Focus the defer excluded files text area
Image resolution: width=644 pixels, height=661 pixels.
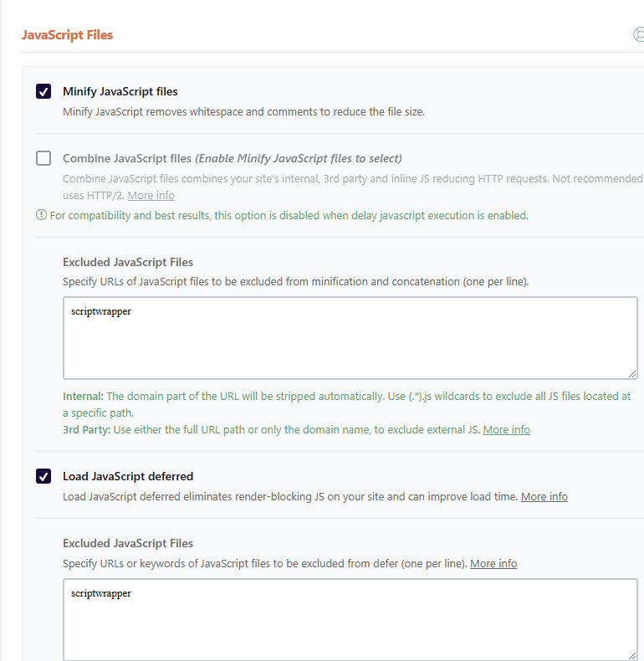pyautogui.click(x=350, y=619)
